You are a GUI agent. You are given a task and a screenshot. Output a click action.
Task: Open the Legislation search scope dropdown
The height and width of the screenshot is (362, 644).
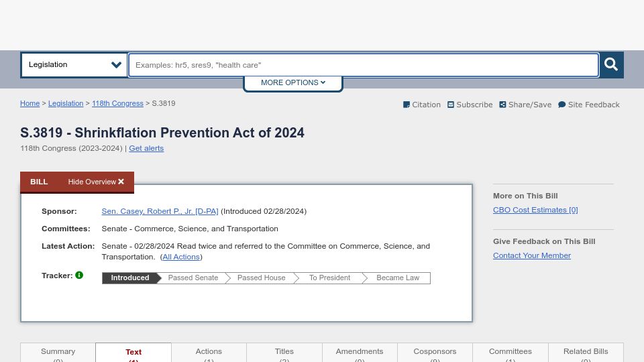74,65
